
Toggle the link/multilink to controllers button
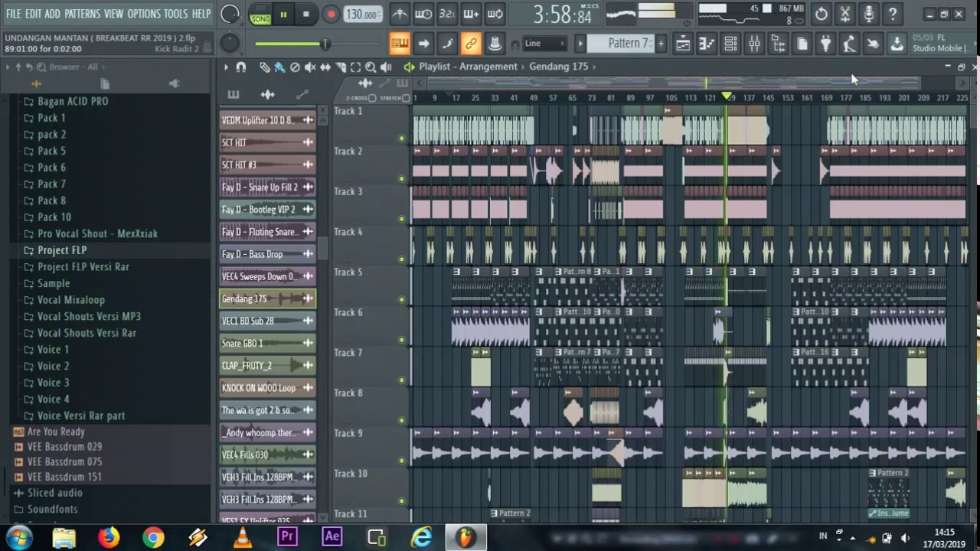471,44
